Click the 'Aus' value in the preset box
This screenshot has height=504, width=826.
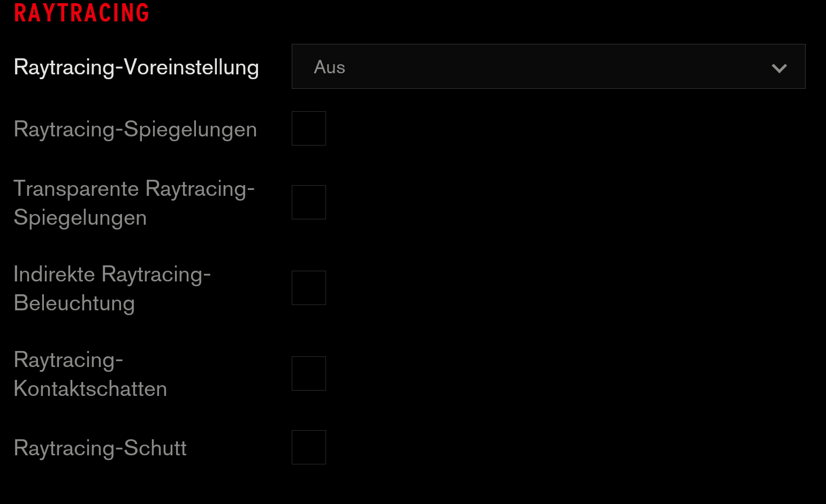[x=329, y=67]
